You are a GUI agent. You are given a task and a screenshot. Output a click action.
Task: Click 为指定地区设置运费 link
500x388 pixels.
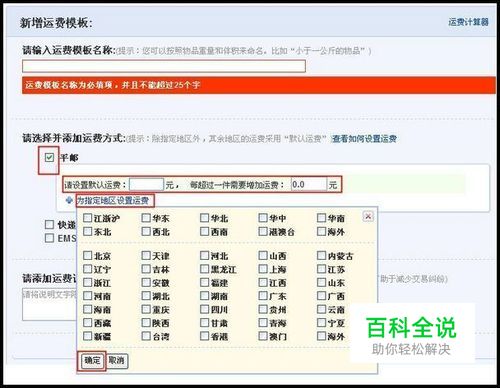[x=113, y=201]
